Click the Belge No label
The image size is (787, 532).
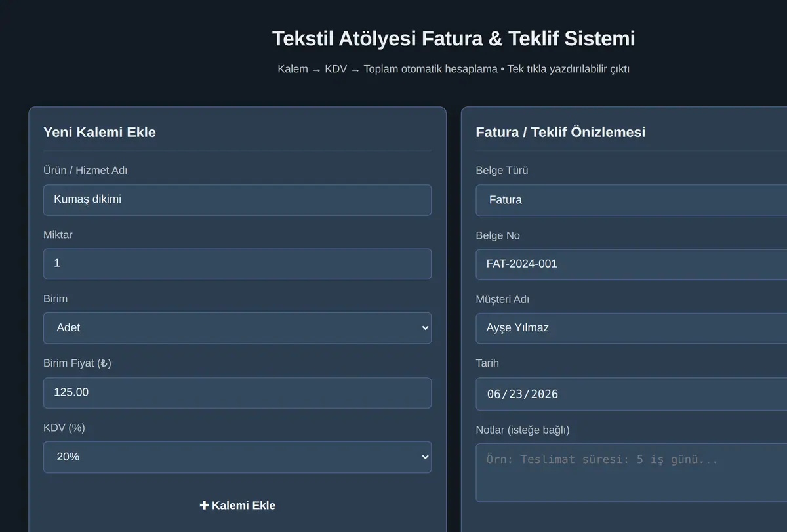[498, 235]
